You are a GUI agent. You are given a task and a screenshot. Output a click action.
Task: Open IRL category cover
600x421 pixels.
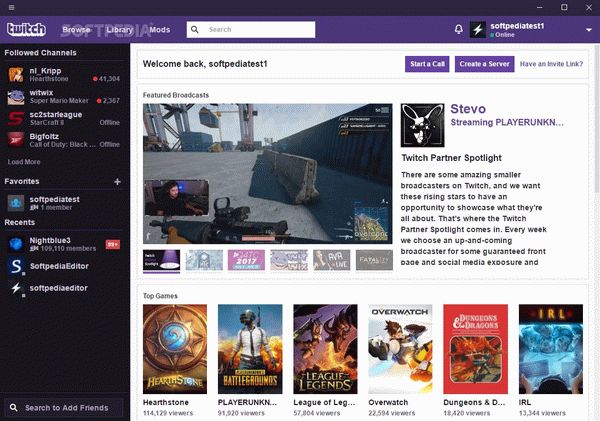coord(551,349)
